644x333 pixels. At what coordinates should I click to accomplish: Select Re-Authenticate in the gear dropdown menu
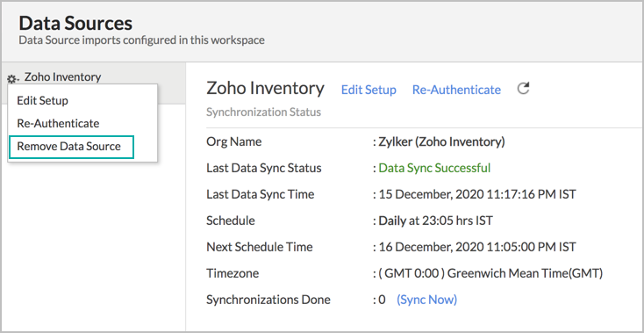click(x=58, y=123)
